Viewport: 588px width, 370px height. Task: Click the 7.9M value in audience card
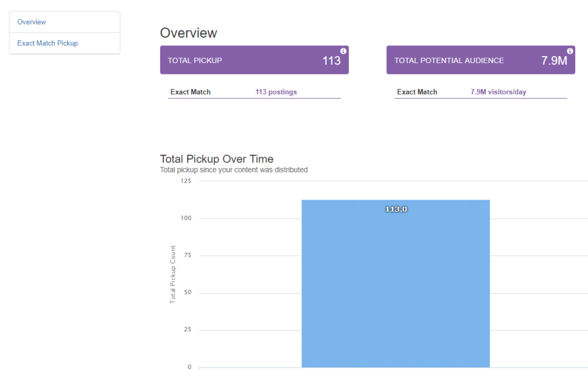(554, 61)
